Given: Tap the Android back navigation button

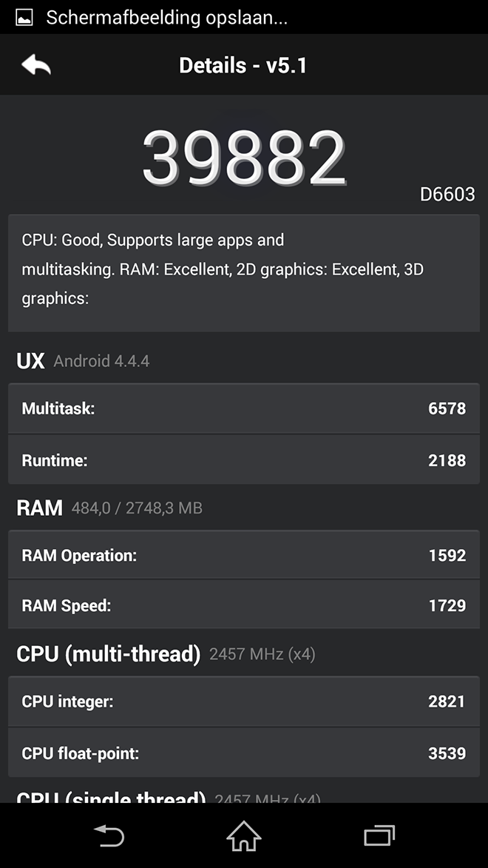Looking at the screenshot, I should point(109,835).
